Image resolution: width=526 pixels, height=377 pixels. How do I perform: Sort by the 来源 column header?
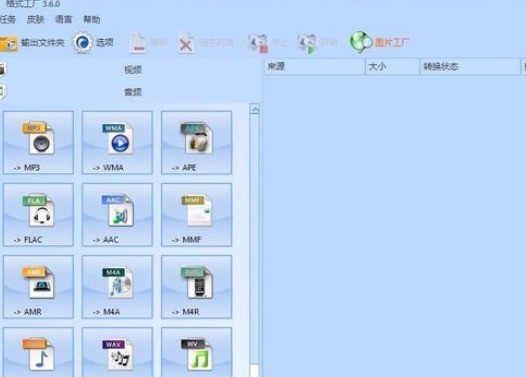click(x=314, y=66)
